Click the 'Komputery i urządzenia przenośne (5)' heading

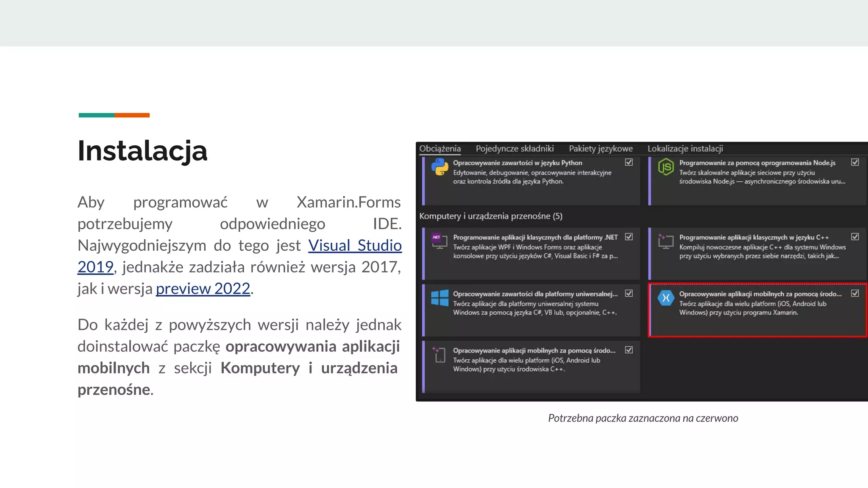coord(491,216)
